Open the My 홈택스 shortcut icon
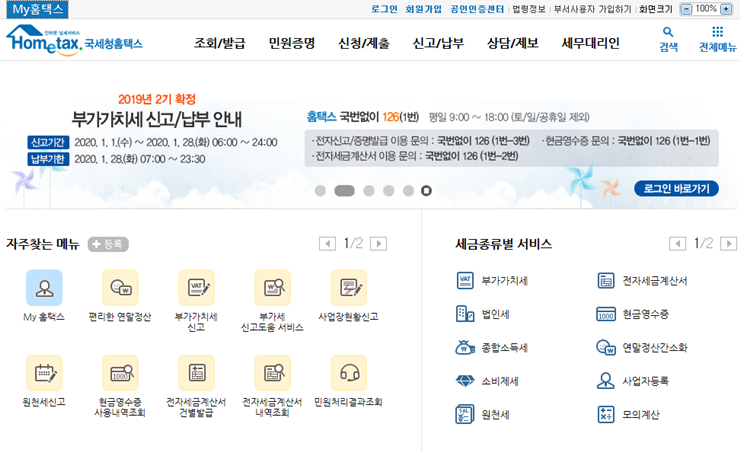The image size is (740, 452). click(44, 287)
